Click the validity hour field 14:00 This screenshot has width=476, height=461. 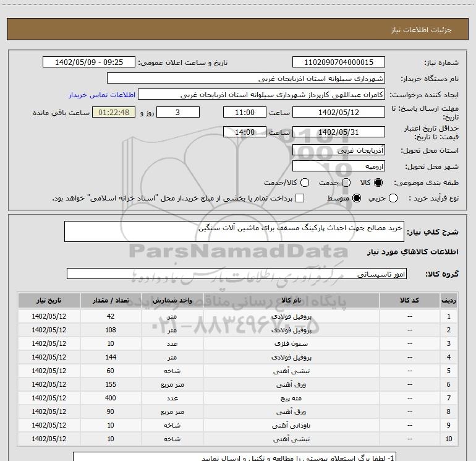click(245, 132)
